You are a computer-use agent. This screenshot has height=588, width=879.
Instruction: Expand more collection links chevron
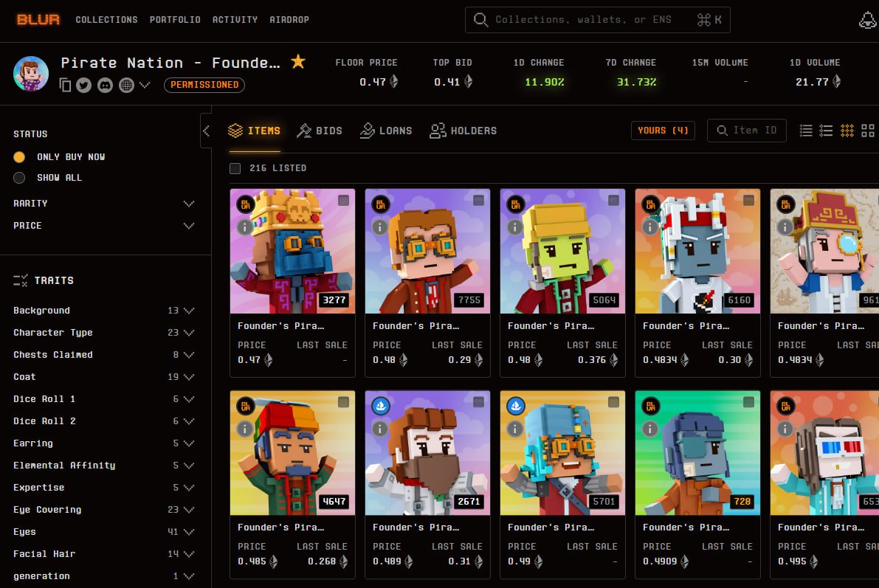[145, 85]
